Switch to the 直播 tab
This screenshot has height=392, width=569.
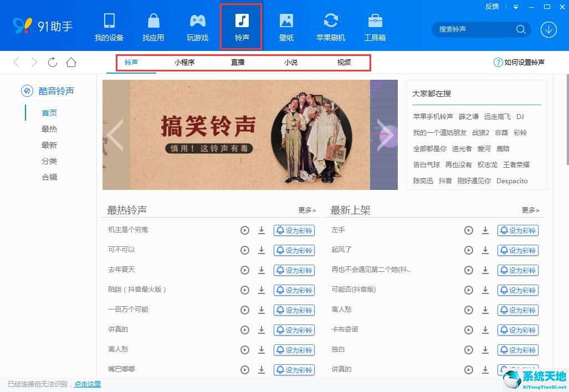[237, 62]
